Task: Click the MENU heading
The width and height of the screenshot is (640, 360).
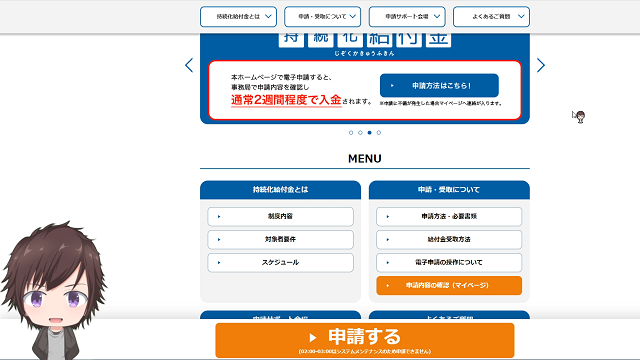Action: pos(365,159)
